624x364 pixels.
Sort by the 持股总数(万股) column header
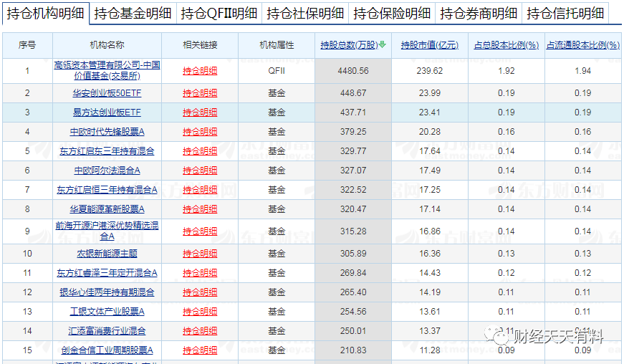(x=349, y=45)
